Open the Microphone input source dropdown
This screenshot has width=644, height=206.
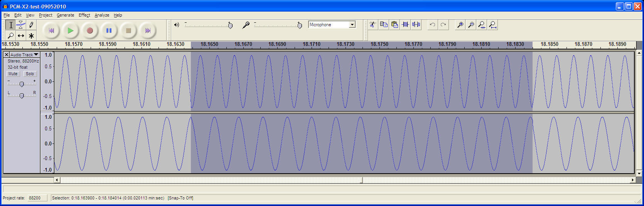tap(332, 25)
